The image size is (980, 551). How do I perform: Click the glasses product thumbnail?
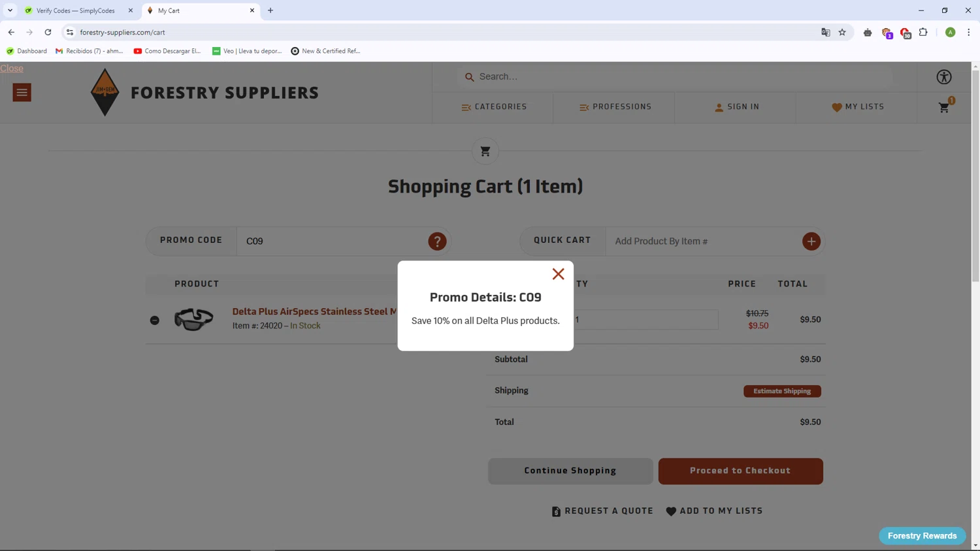tap(193, 319)
